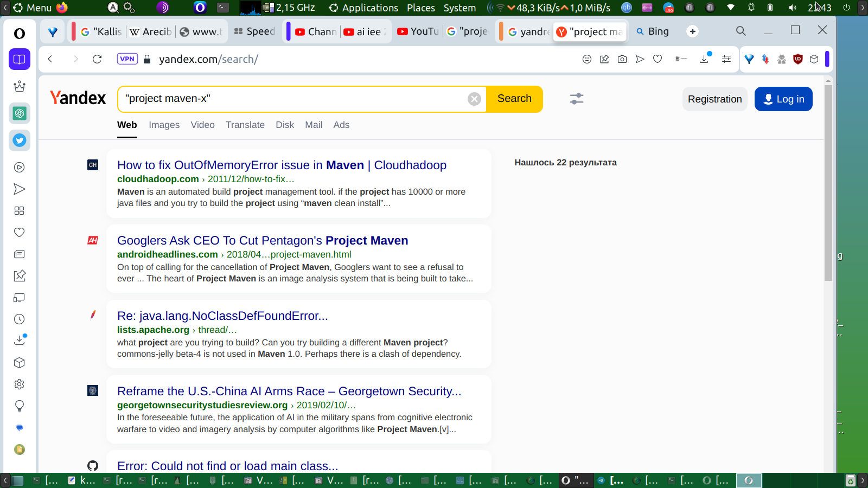Screen dimensions: 868x488
Task: Switch to the Arecib Wikipedia tab
Action: tap(151, 31)
